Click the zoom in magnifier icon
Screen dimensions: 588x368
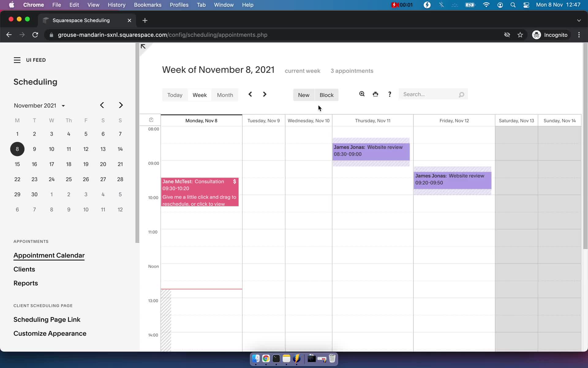point(362,94)
